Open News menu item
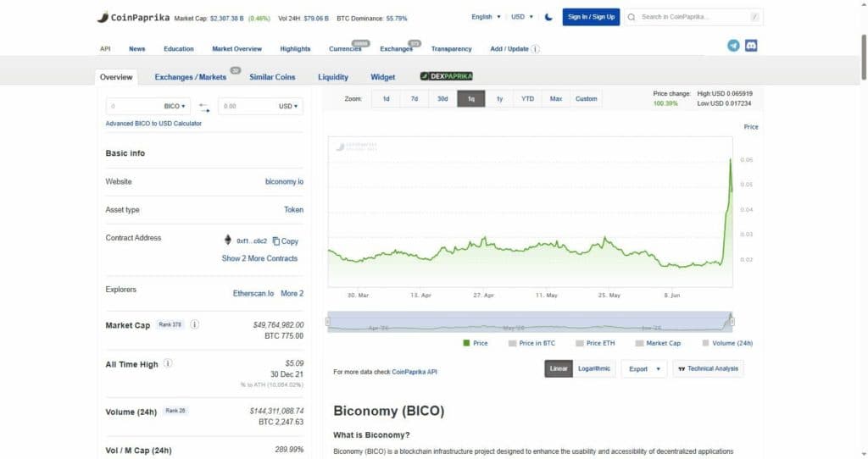Viewport: 868px width, 459px height. [x=136, y=49]
